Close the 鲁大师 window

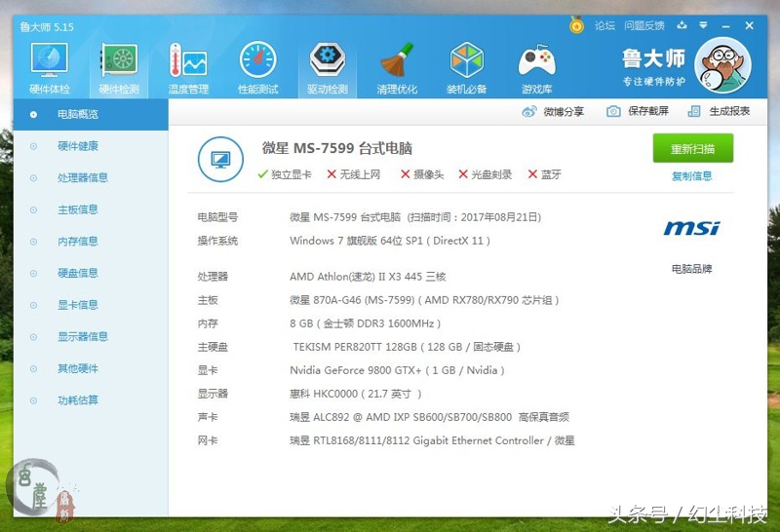[749, 25]
